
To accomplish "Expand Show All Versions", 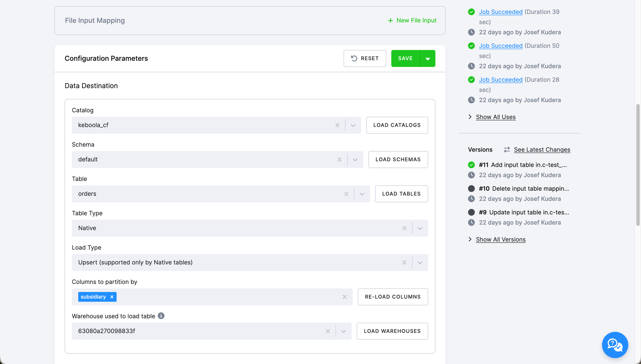I will click(x=500, y=239).
